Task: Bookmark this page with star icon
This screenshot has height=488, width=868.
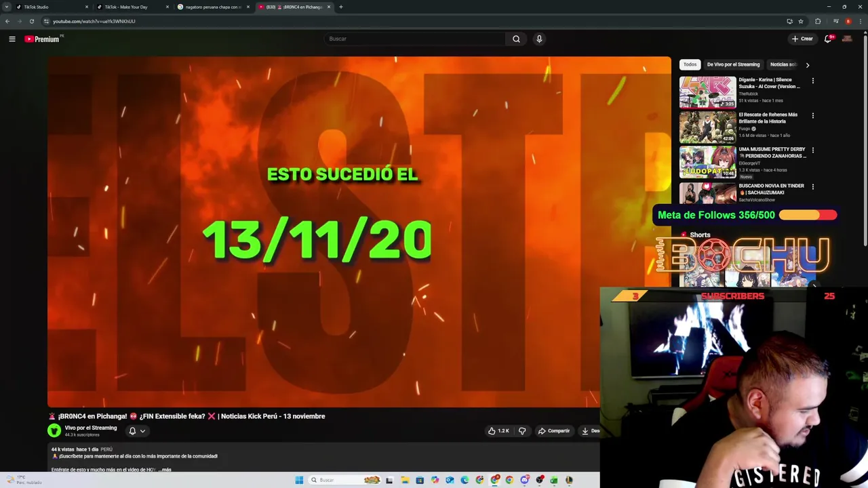Action: [x=801, y=21]
